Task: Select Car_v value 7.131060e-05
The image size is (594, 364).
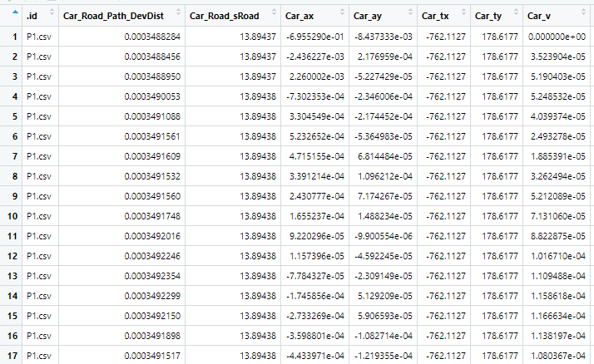Action: (x=556, y=216)
